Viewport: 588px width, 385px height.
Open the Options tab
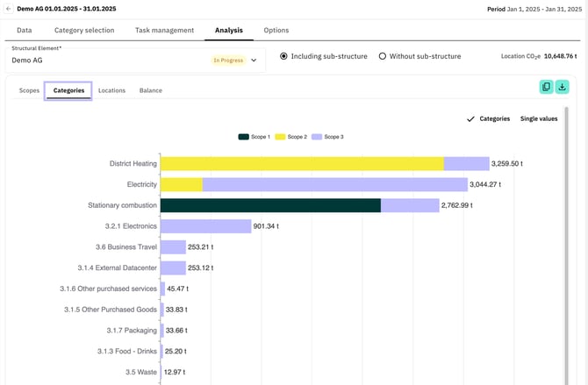[x=276, y=30]
